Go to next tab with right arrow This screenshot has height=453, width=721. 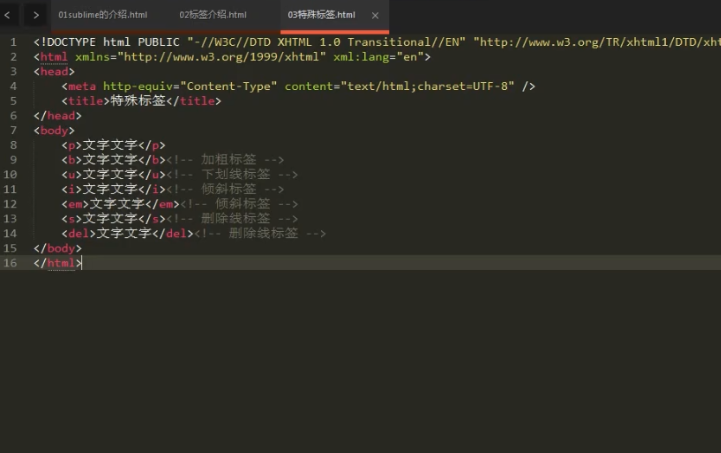(x=36, y=15)
